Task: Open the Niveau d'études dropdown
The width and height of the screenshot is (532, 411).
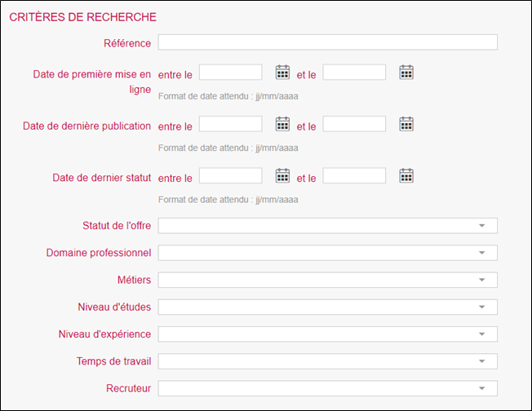Action: [x=327, y=307]
